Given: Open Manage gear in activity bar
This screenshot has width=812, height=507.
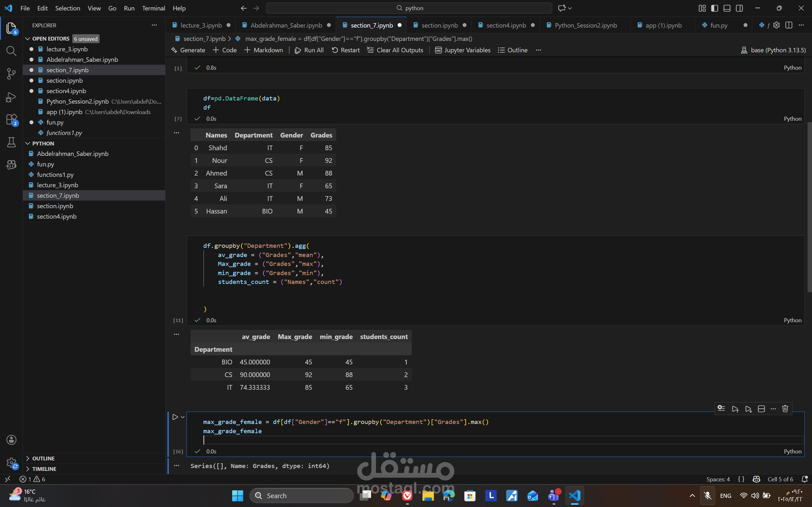Looking at the screenshot, I should (x=11, y=463).
